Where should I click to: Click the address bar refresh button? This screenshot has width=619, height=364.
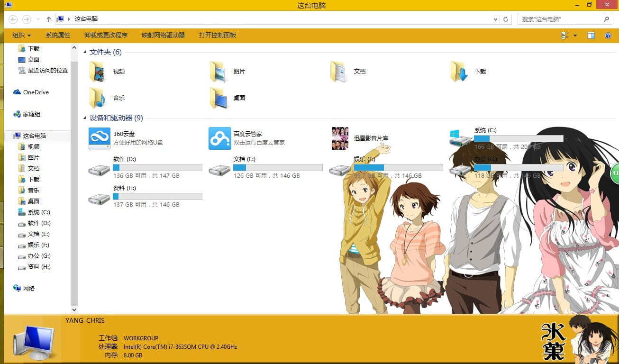(505, 19)
